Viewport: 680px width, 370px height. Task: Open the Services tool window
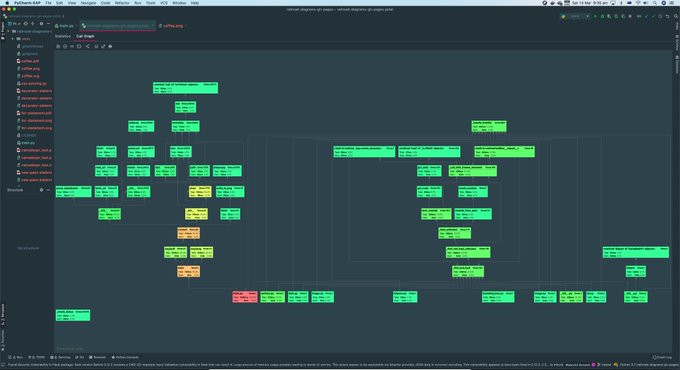point(60,357)
